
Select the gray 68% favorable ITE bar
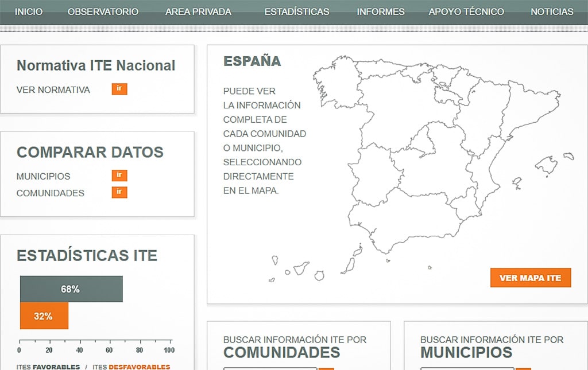[71, 289]
